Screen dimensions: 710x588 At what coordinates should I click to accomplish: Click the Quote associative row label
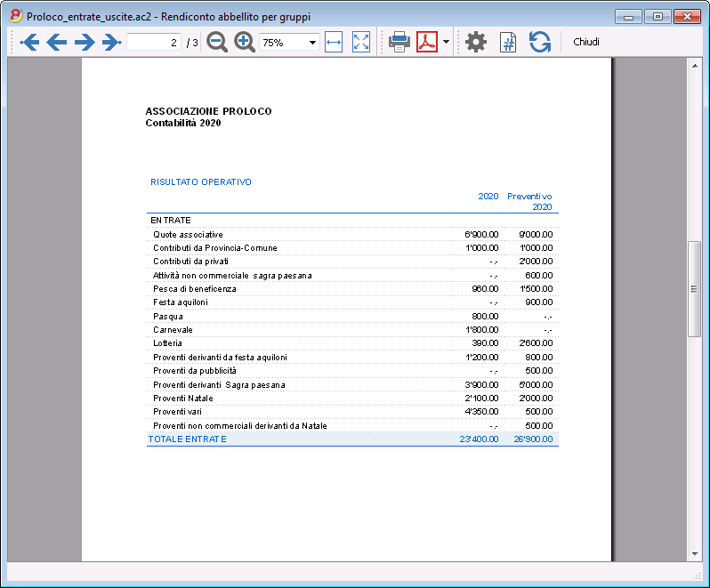[x=188, y=235]
